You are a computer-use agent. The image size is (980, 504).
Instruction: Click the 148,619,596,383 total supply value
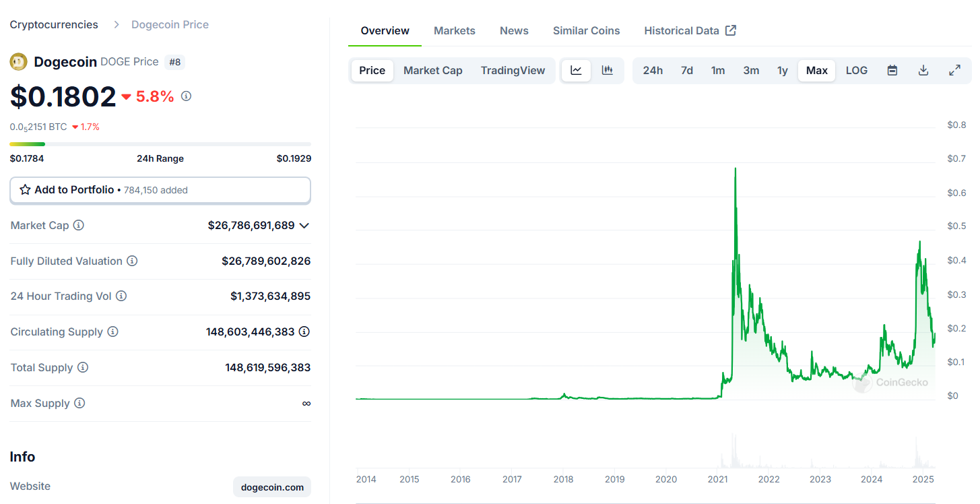268,367
